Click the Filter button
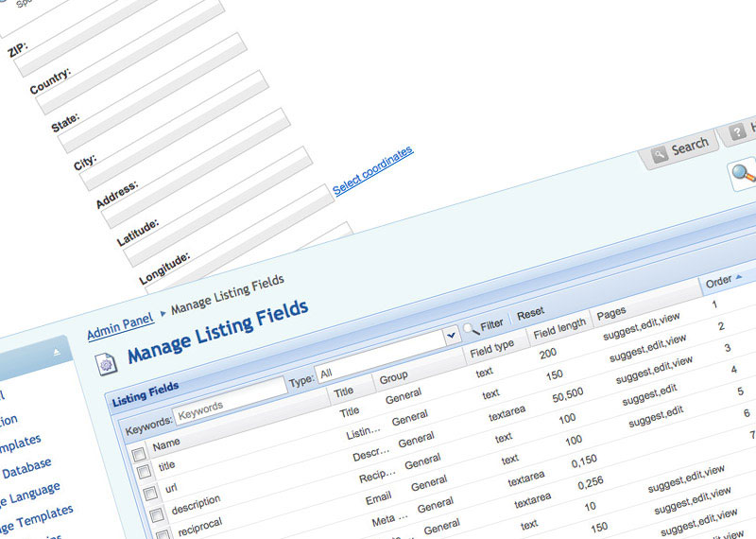Screen dimensions: 756x539 click(x=491, y=325)
